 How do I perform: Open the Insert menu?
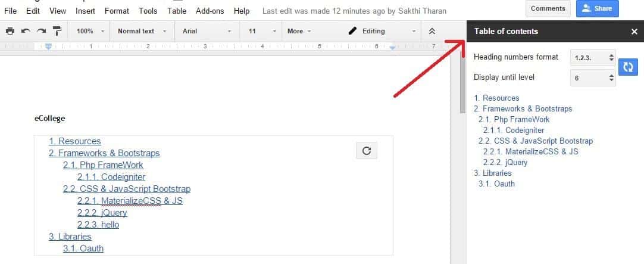click(85, 11)
